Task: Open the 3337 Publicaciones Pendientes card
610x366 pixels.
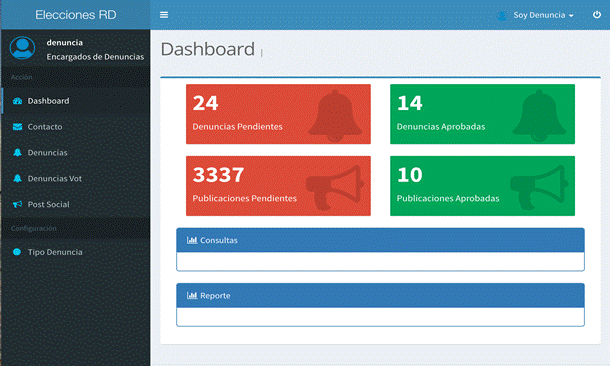Action: tap(278, 186)
